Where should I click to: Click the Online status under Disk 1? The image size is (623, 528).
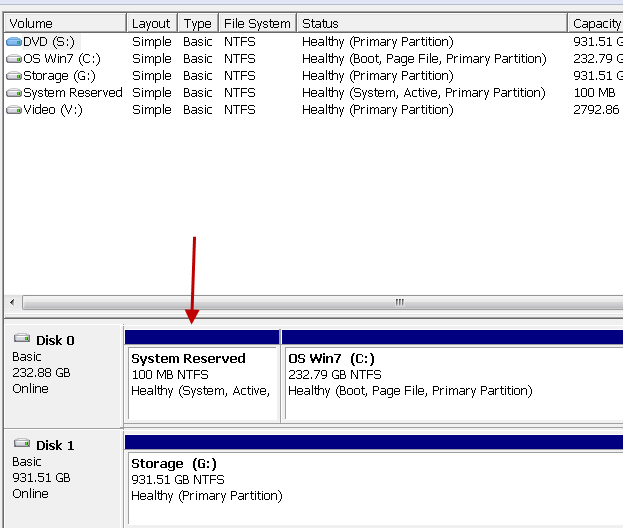30,493
